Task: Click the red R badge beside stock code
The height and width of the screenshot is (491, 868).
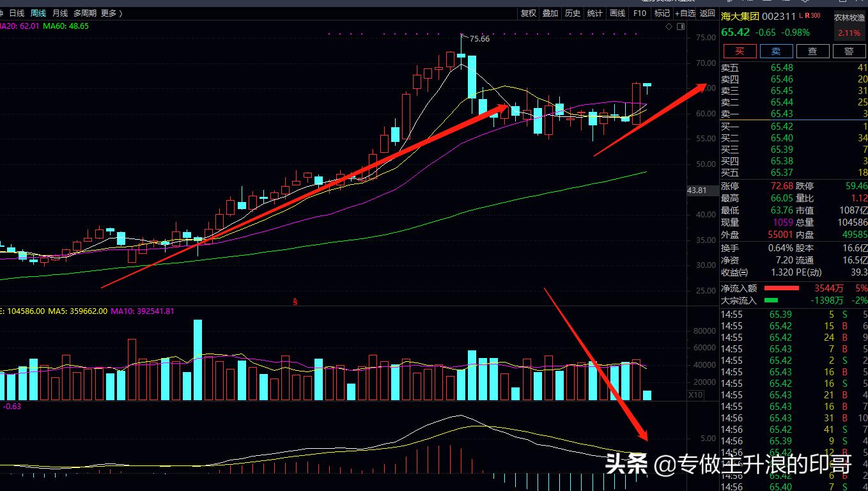Action: [x=809, y=15]
